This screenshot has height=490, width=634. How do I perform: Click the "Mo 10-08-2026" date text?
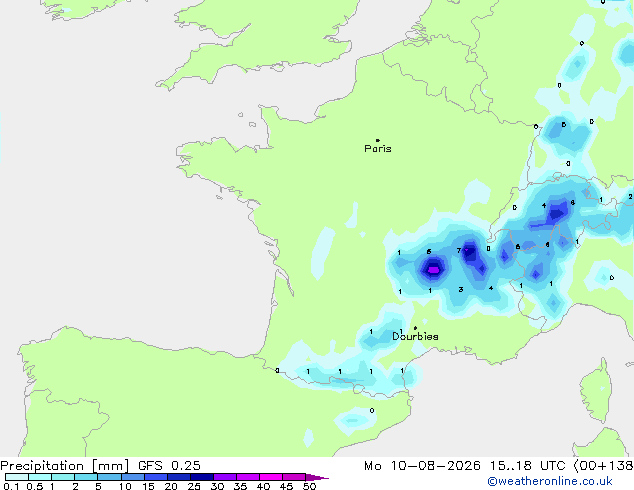422,466
